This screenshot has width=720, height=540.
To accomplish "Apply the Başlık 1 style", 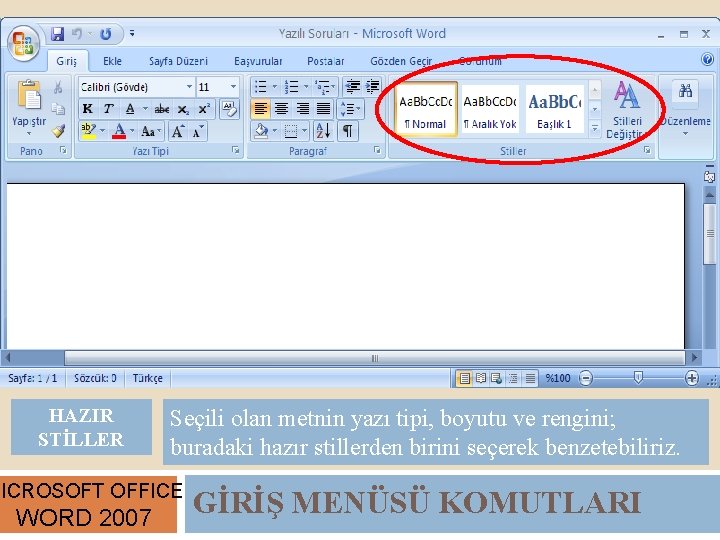I will point(554,109).
